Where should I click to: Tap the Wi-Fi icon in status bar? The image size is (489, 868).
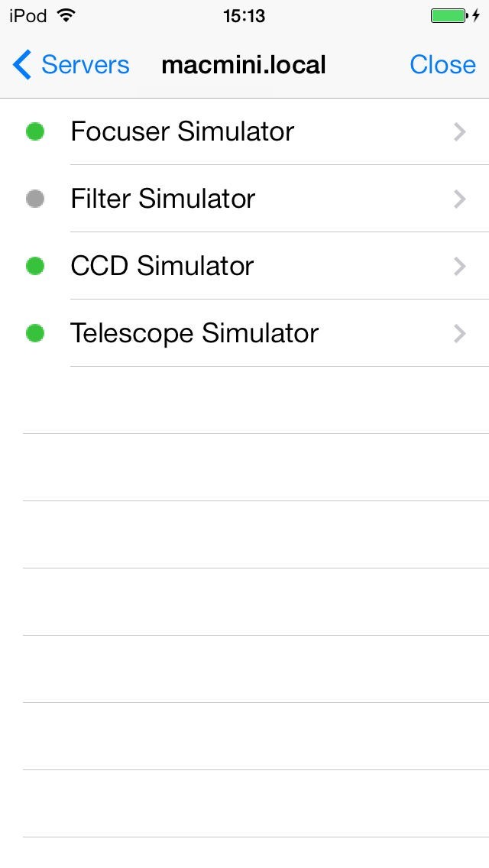coord(66,16)
